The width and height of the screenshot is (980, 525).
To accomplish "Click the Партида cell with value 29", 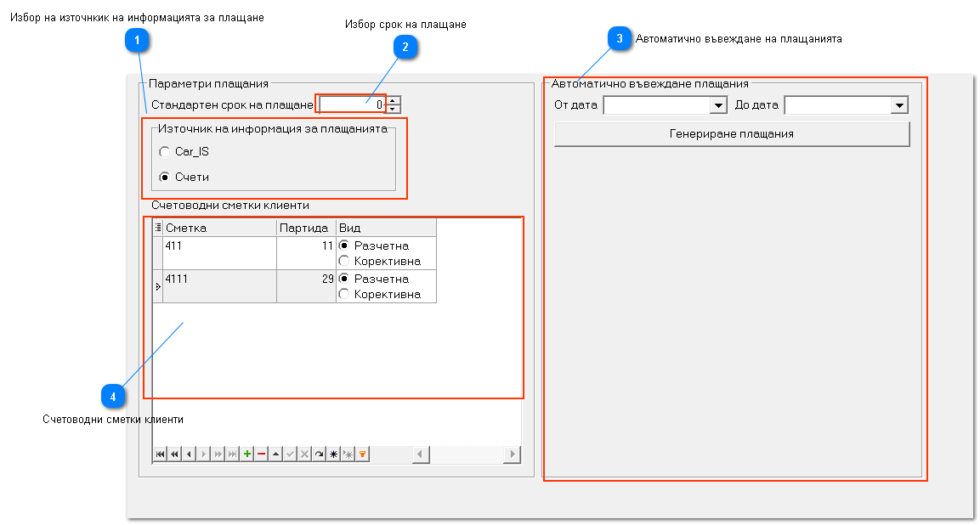I will click(306, 286).
